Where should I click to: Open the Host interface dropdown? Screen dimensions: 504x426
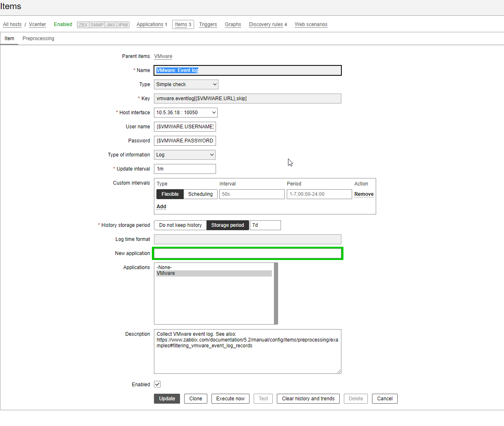[185, 113]
